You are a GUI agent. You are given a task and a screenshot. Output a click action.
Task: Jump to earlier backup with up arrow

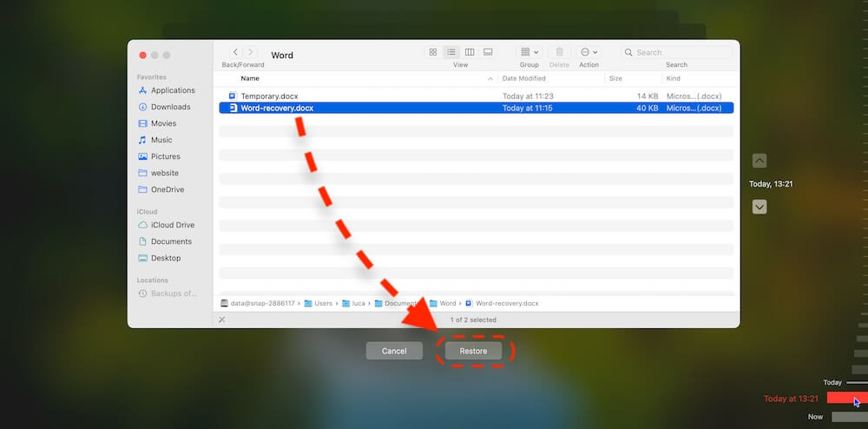[759, 161]
